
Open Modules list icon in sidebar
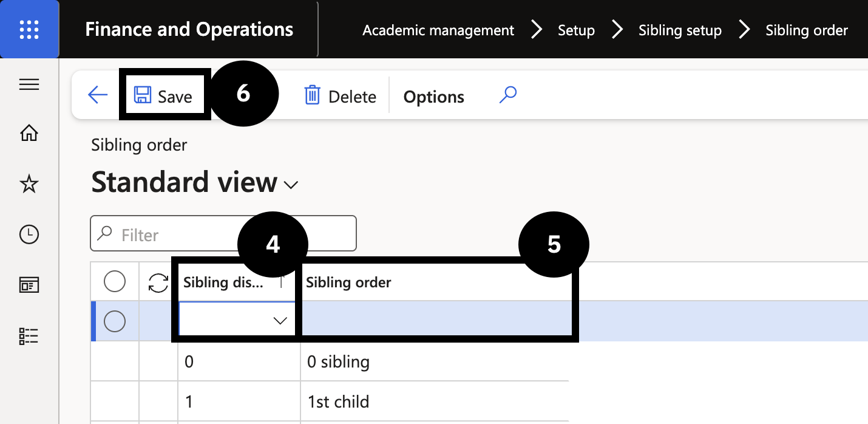tap(29, 336)
